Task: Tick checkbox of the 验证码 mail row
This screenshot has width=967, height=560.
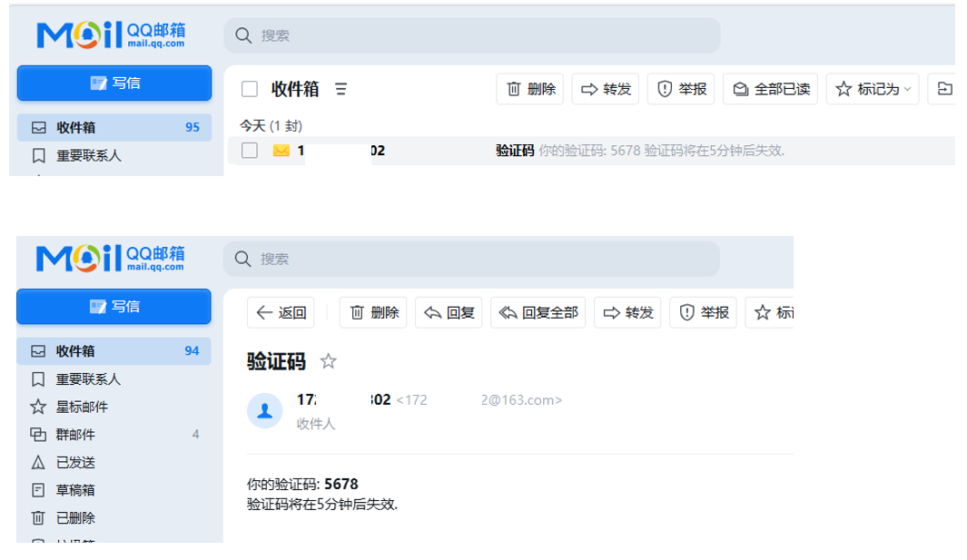Action: [x=250, y=151]
